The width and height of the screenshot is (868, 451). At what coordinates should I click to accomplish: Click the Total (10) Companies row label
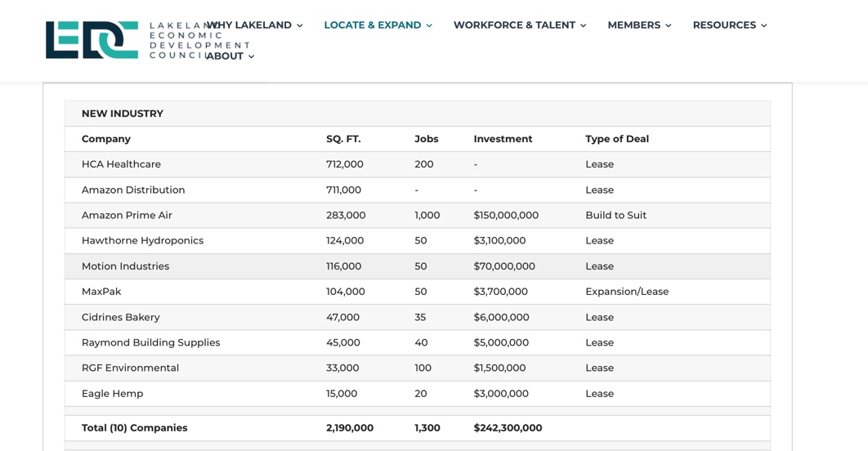pos(134,428)
